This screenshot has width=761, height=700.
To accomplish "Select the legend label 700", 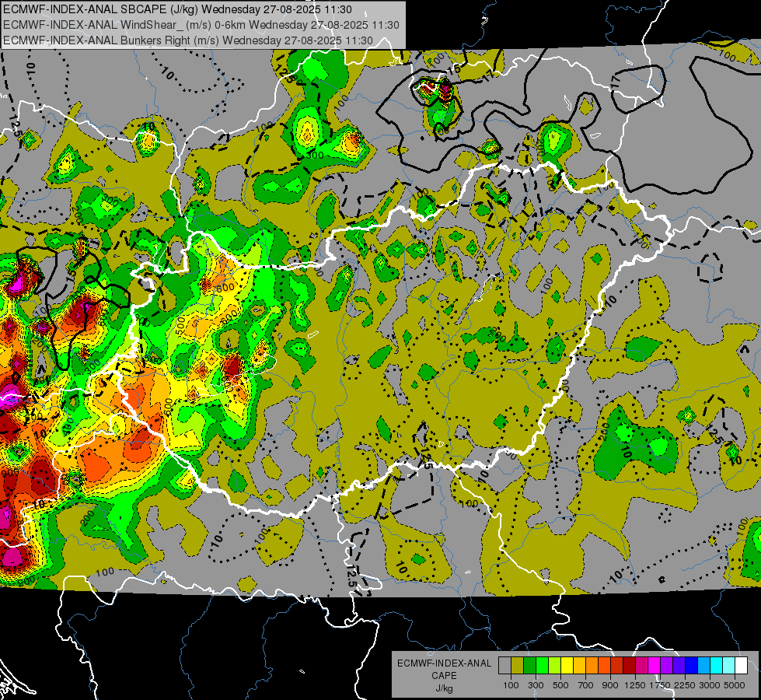I will 586,685.
